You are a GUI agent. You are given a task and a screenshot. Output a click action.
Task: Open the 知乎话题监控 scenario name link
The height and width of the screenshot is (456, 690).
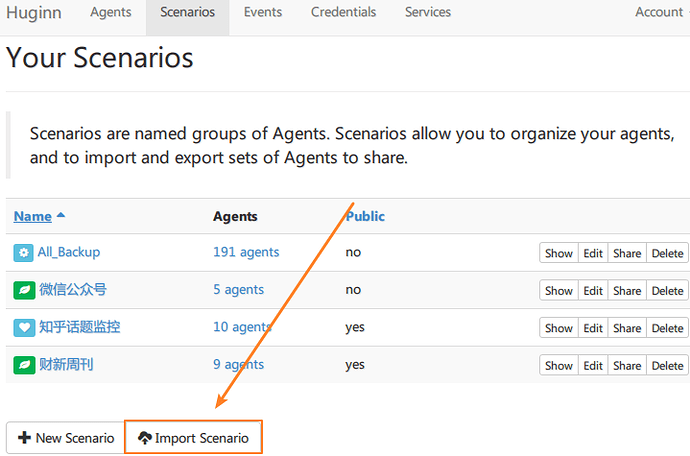(78, 327)
